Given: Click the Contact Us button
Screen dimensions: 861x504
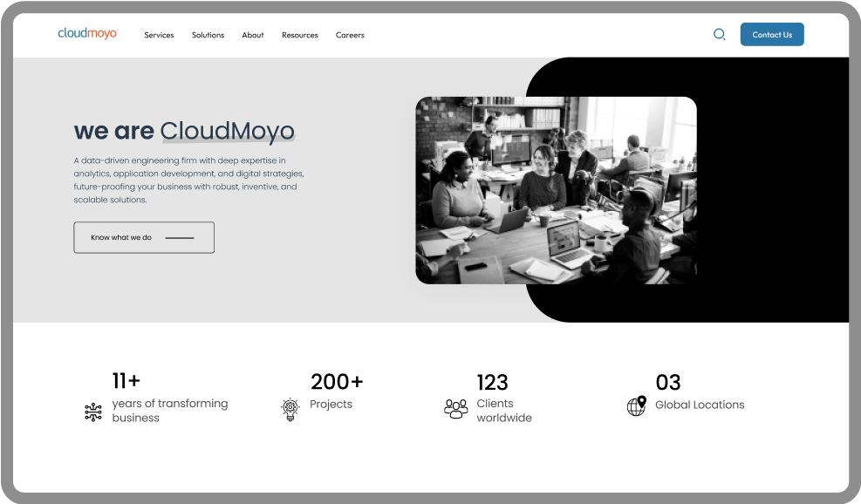Looking at the screenshot, I should click(772, 34).
